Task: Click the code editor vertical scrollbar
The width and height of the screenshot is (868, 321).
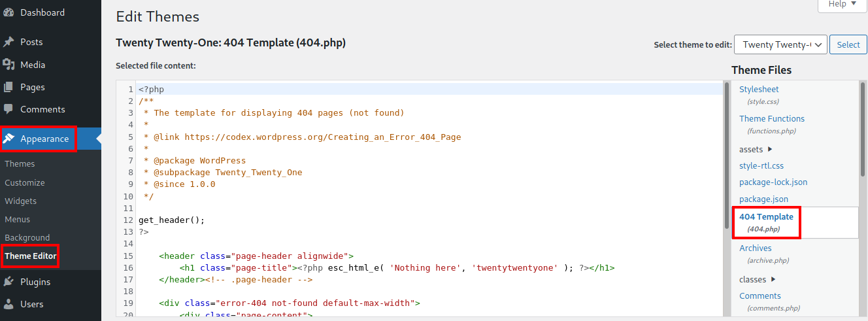Action: click(726, 157)
